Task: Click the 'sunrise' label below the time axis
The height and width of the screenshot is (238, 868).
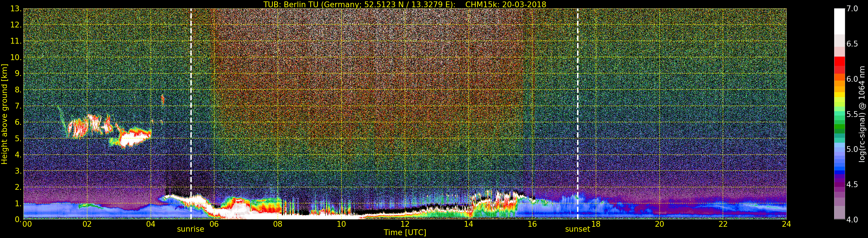Action: pos(191,229)
